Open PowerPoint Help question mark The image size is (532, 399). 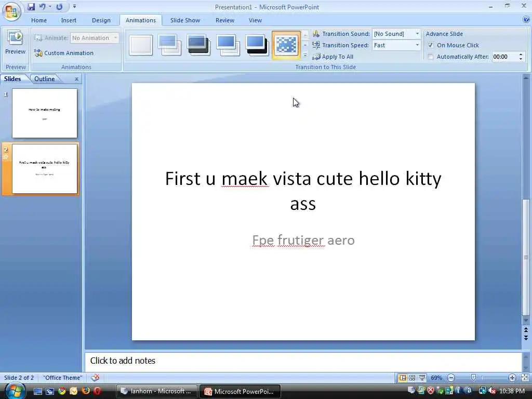526,20
